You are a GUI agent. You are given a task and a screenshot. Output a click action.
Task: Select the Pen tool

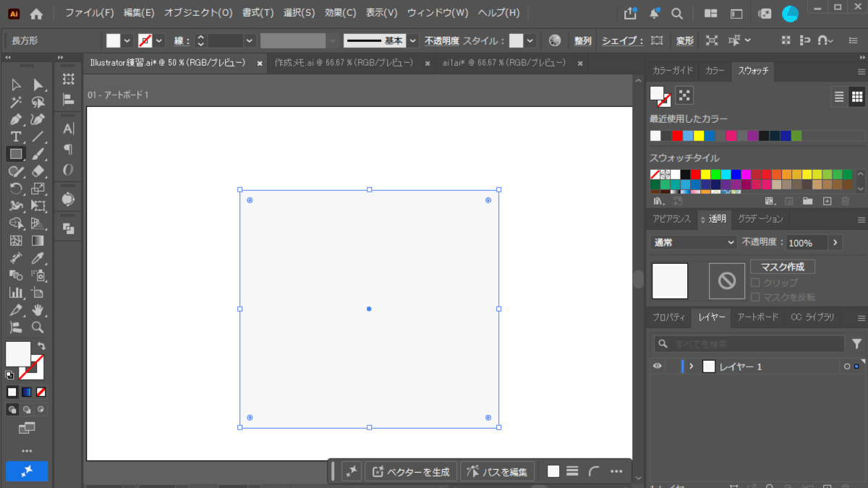pos(16,119)
